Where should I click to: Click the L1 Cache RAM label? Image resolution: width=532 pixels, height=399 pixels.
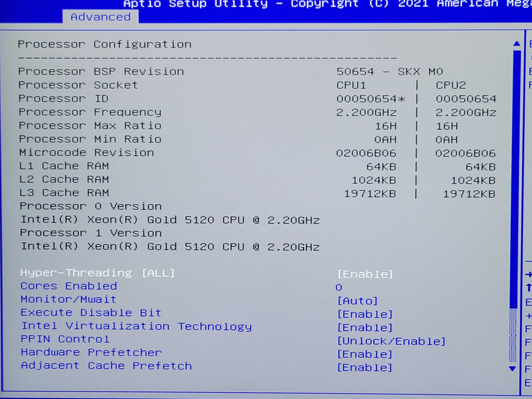tap(64, 166)
